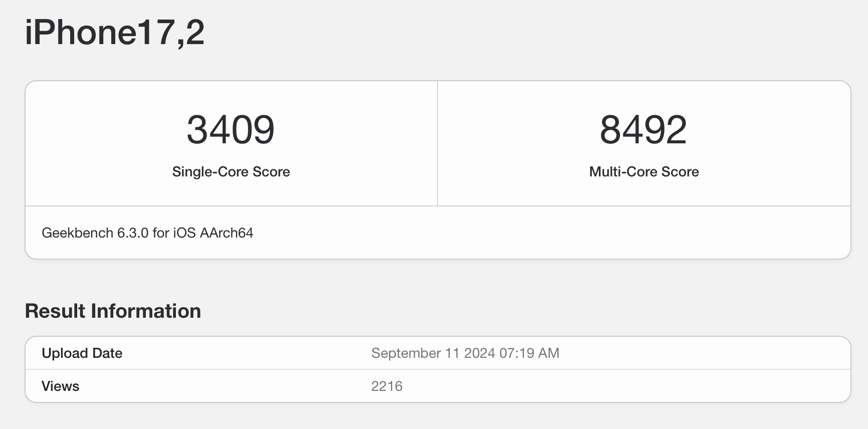Click the "AArch64" architecture text
The width and height of the screenshot is (868, 429).
click(227, 233)
